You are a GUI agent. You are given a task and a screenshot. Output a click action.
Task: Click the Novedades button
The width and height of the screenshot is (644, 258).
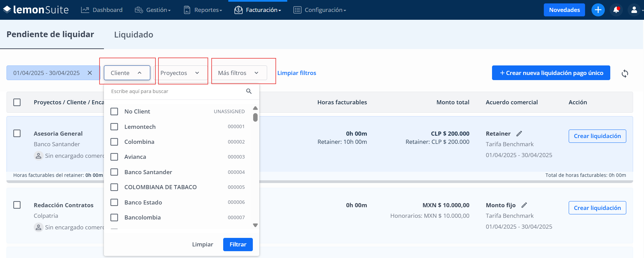[564, 10]
